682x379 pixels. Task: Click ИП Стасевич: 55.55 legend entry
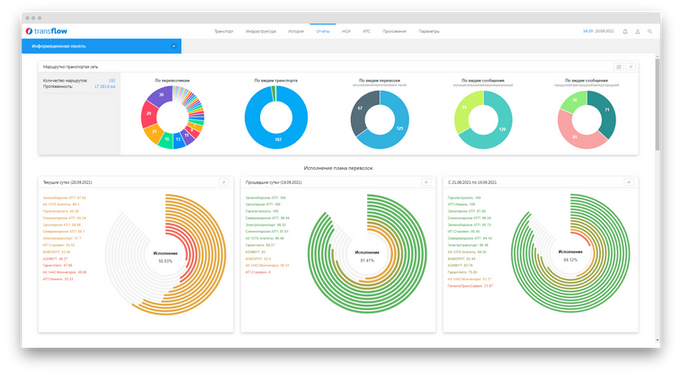click(59, 245)
